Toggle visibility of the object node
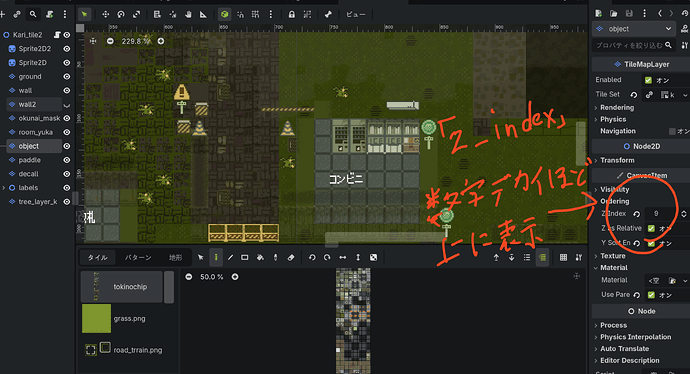690x374 pixels. pyautogui.click(x=66, y=146)
